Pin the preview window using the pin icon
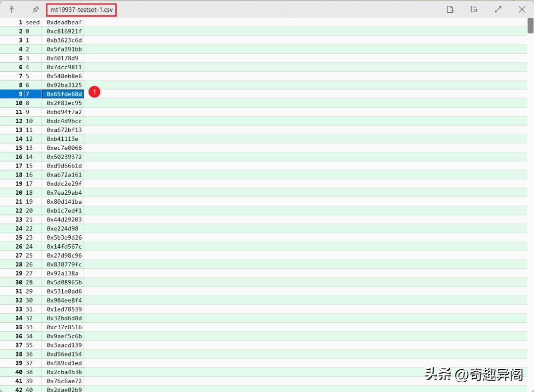The image size is (534, 392). click(x=35, y=9)
